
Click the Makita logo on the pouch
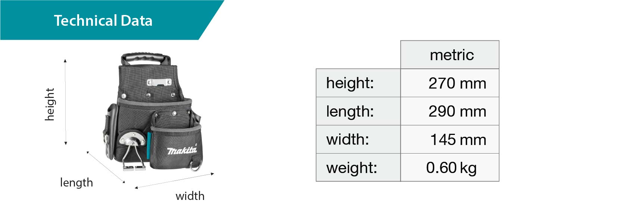pyautogui.click(x=182, y=150)
